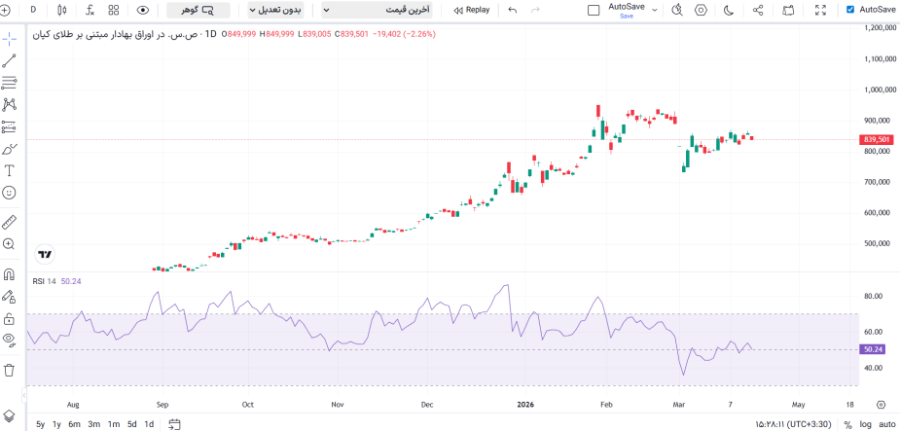
Task: Share the chart via share icon
Action: [758, 10]
